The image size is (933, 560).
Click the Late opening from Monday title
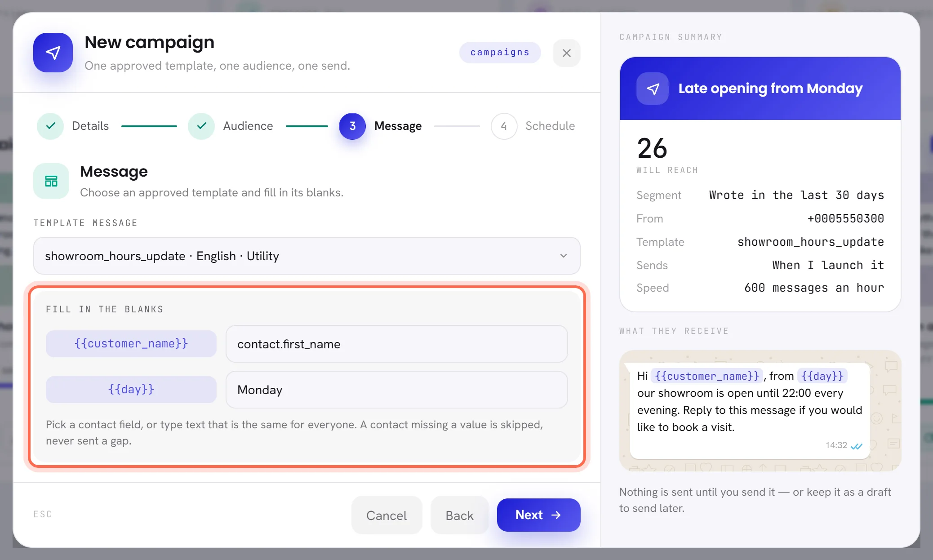770,88
